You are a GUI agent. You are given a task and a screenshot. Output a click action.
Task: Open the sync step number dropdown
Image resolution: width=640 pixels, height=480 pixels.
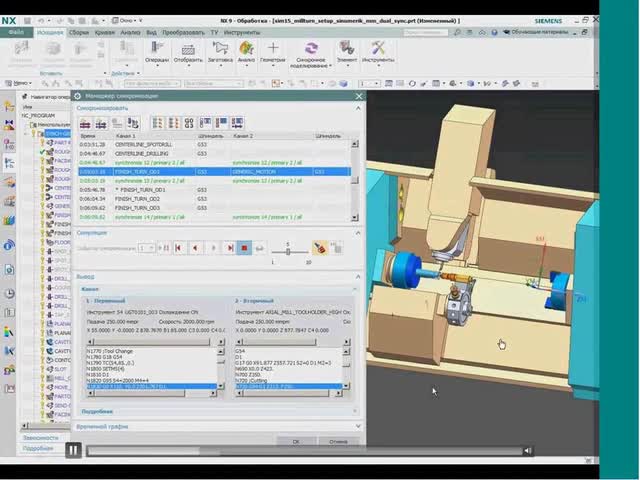147,248
